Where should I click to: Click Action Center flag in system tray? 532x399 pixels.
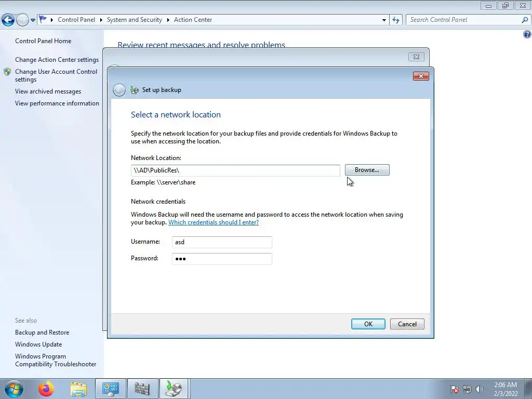(x=455, y=389)
